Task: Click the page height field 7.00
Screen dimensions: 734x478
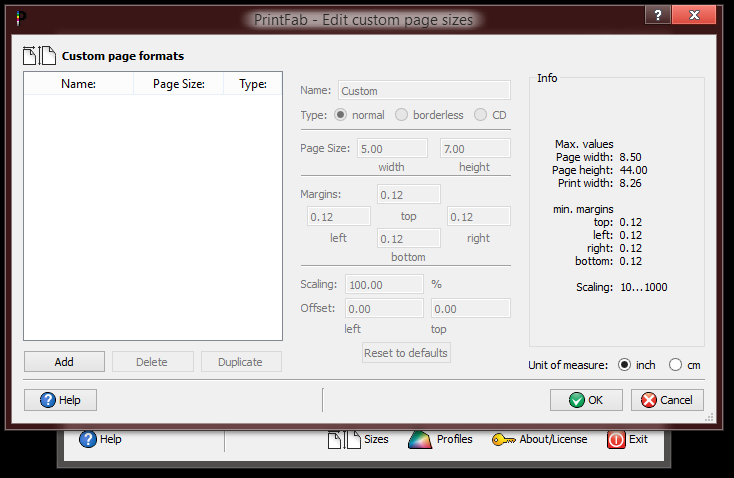Action: pos(475,148)
